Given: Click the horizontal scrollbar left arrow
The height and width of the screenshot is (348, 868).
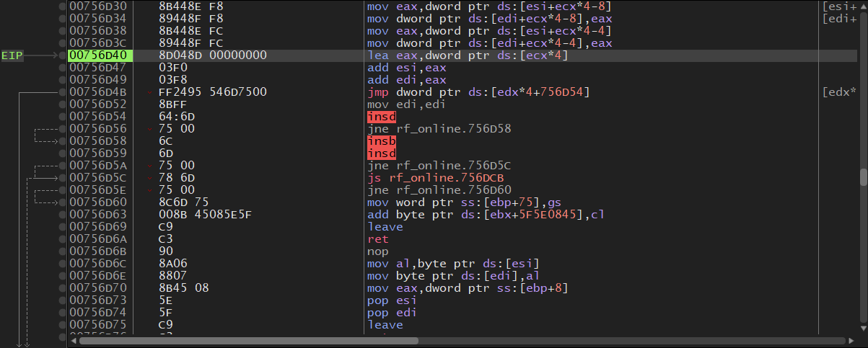Looking at the screenshot, I should pos(72,341).
